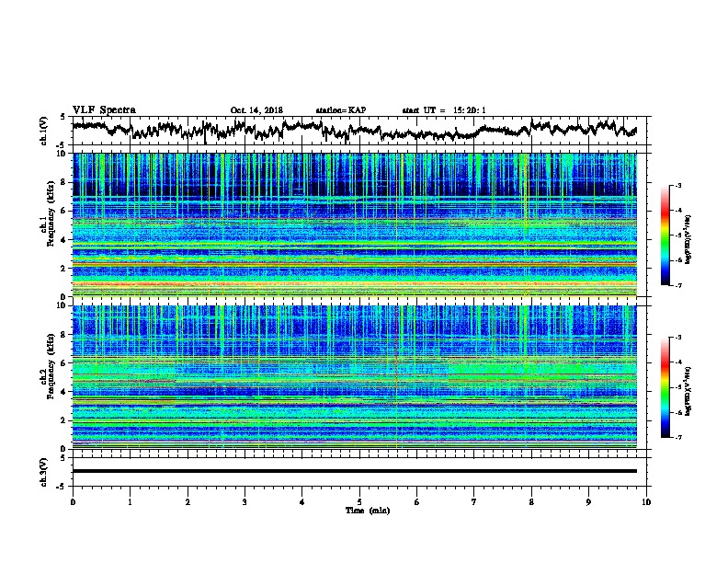Click the ch.1(V) waveform trace panel
Viewport: 728px width, 563px height.
tap(361, 131)
